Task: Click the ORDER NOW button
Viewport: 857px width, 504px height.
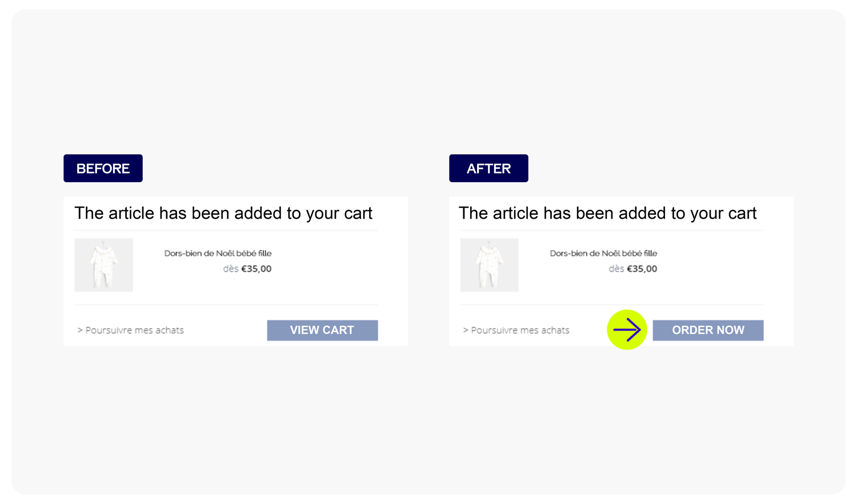Action: (708, 330)
